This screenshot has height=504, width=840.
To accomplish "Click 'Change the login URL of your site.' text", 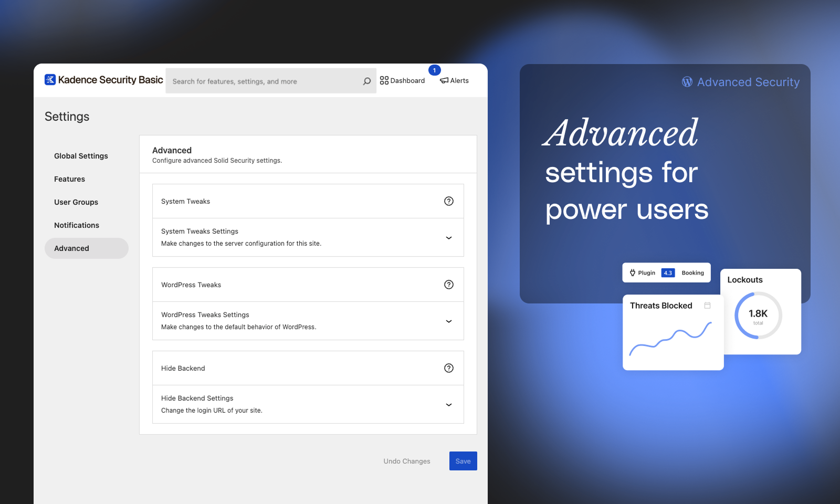I will coord(212,411).
